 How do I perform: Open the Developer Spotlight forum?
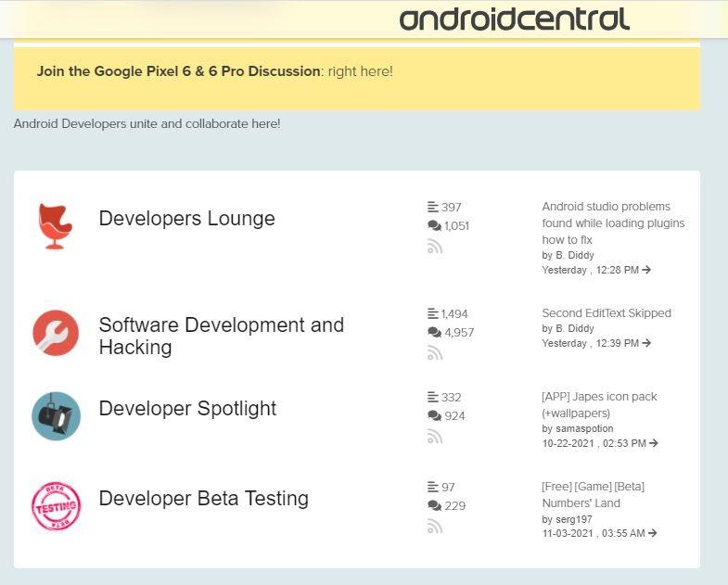point(187,409)
